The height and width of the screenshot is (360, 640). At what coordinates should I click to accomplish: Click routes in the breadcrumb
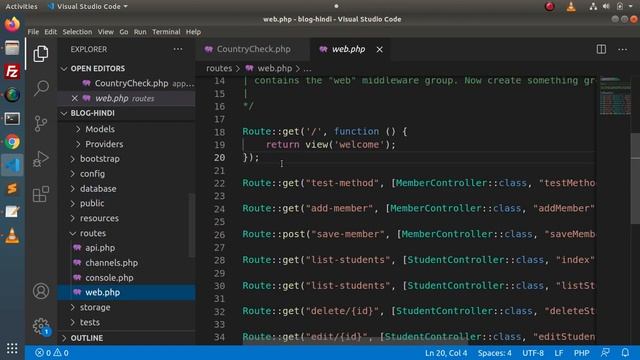pos(219,69)
